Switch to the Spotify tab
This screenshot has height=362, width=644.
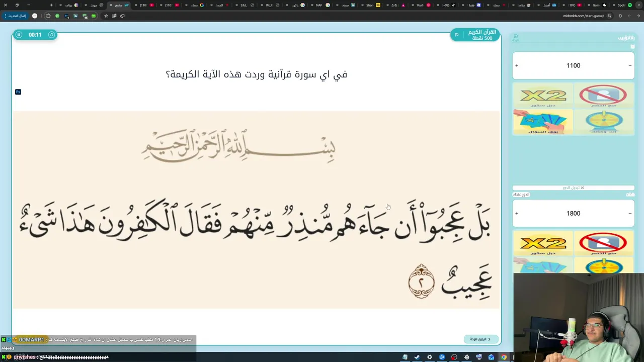pyautogui.click(x=622, y=5)
